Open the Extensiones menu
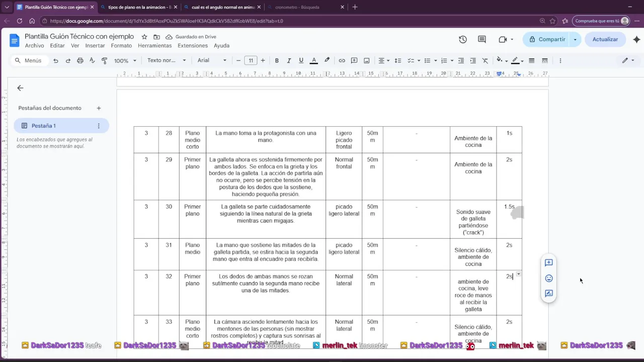 coord(193,46)
